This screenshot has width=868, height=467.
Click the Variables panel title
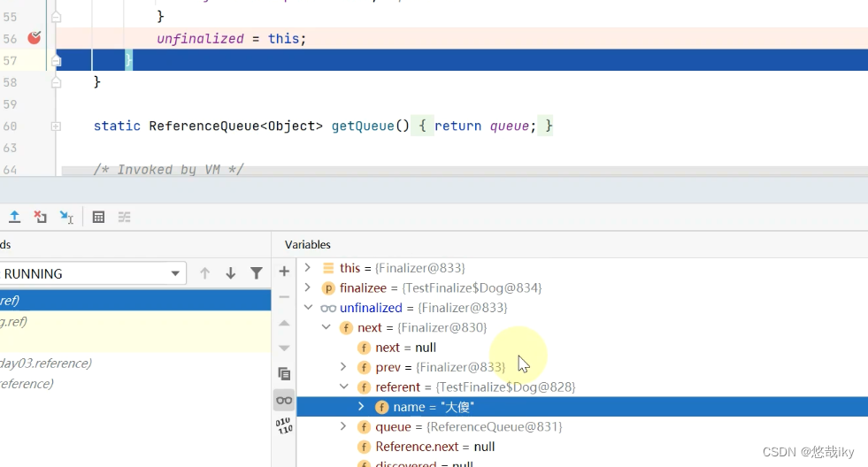pos(307,245)
